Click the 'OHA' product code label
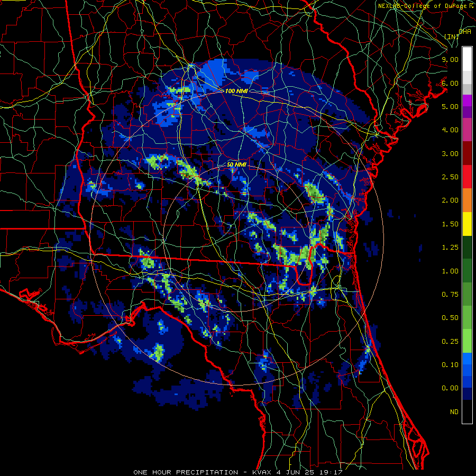This screenshot has width=476, height=476. tap(465, 32)
